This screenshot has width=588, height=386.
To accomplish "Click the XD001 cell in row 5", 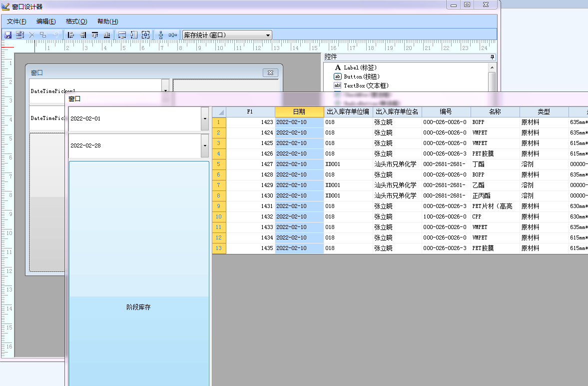I will pos(348,164).
